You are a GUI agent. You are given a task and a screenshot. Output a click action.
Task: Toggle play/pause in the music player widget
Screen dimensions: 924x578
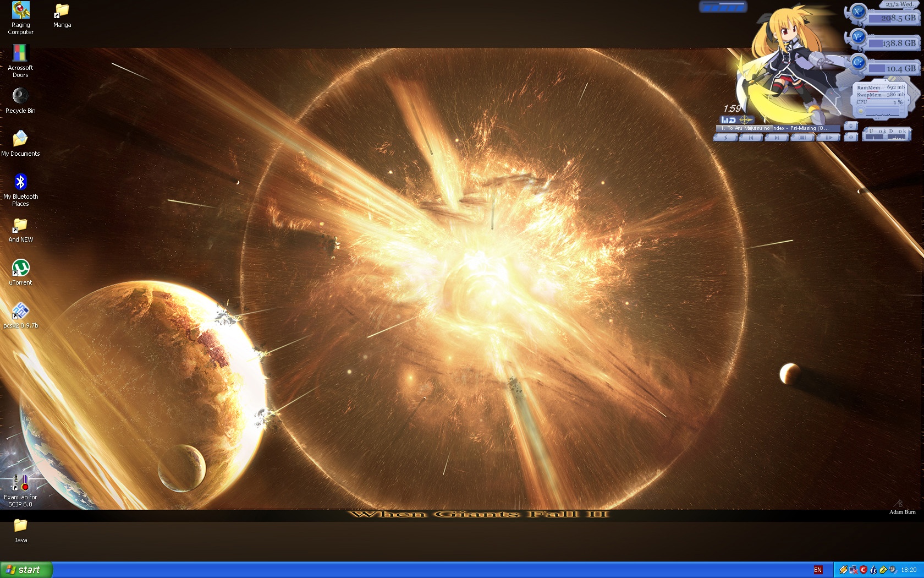pos(828,138)
